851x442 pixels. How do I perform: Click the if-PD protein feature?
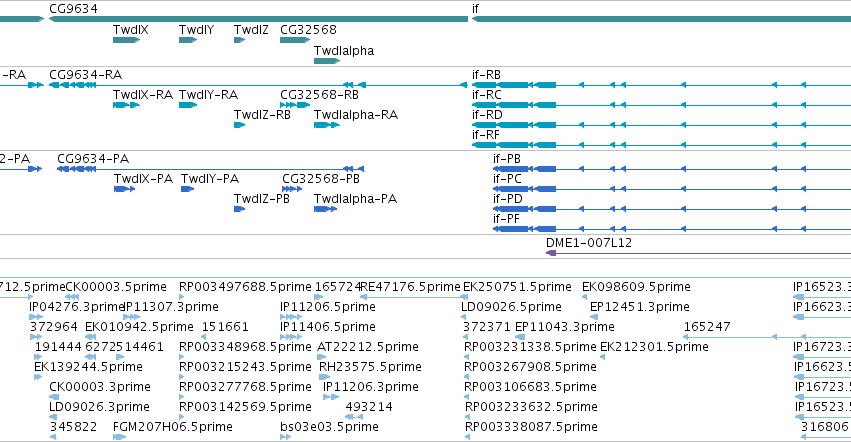point(672,209)
